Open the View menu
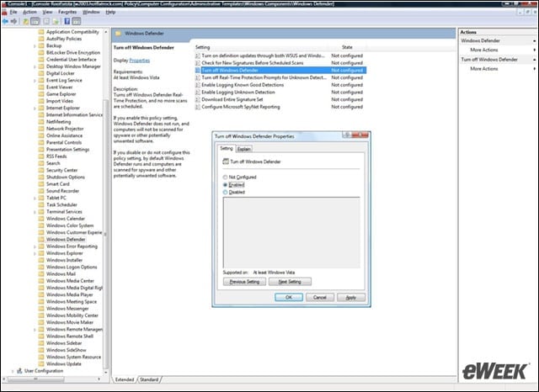This screenshot has height=392, width=539. pos(47,12)
